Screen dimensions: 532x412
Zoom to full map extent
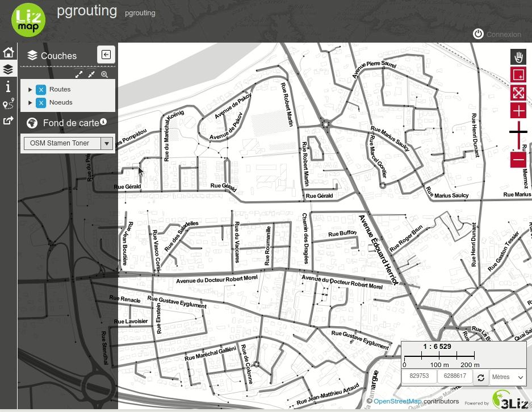pyautogui.click(x=518, y=92)
